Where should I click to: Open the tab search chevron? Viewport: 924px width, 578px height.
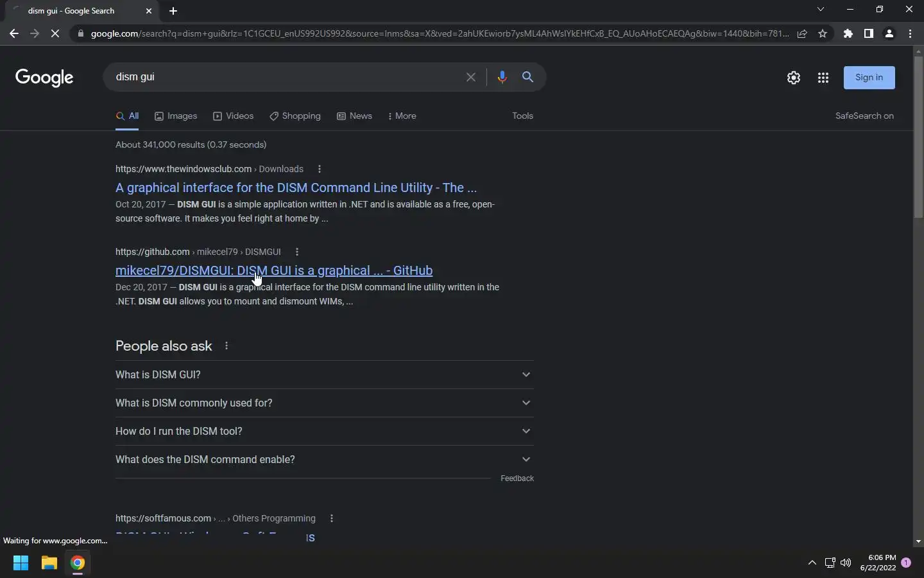tap(820, 10)
